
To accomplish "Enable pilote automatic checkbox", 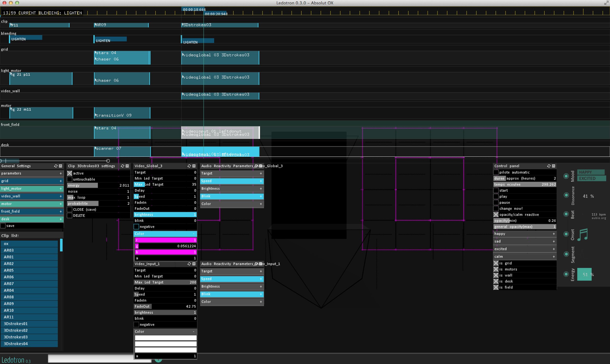I will pyautogui.click(x=496, y=172).
